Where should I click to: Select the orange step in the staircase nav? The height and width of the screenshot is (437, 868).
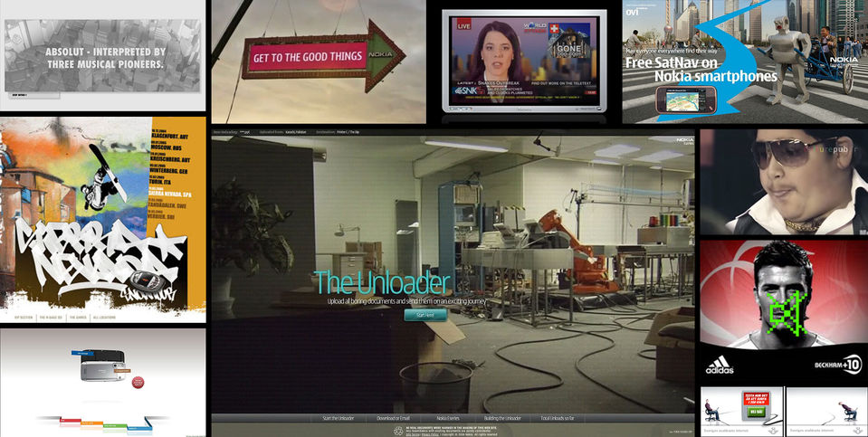point(92,424)
